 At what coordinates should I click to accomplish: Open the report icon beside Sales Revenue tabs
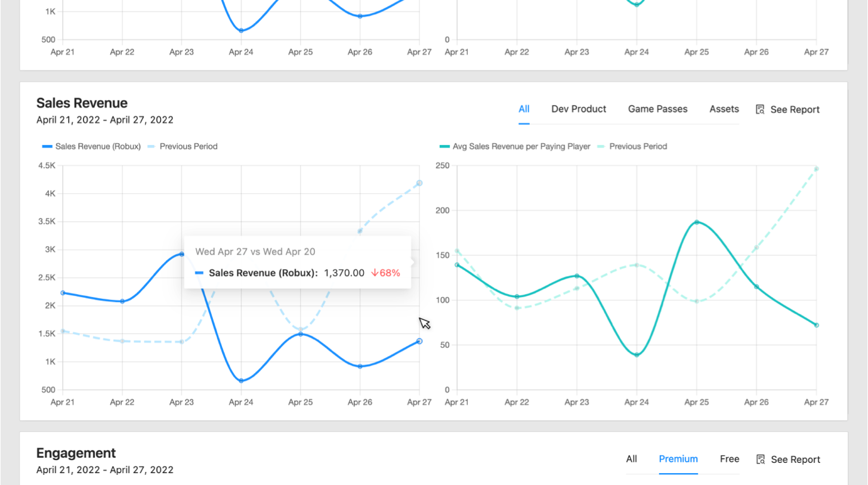tap(760, 109)
